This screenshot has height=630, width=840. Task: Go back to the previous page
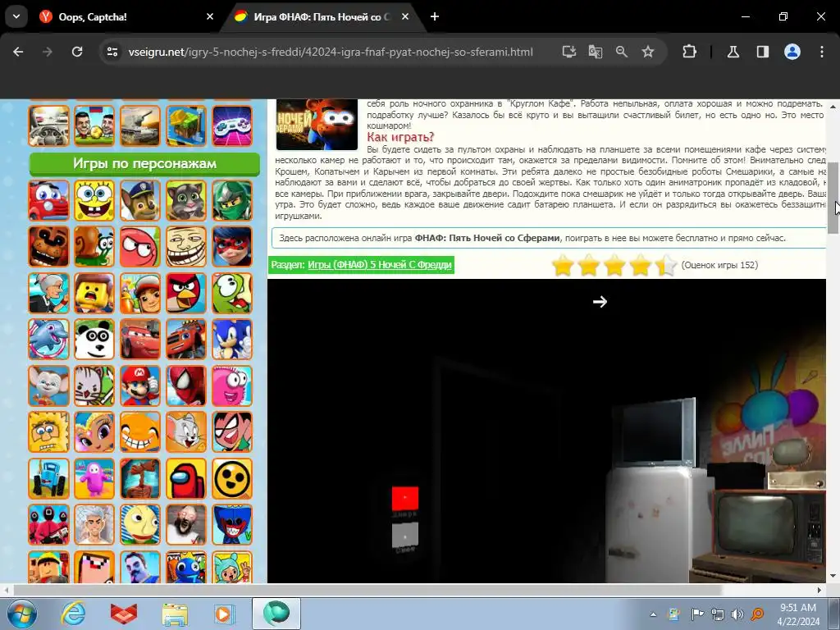tap(18, 52)
